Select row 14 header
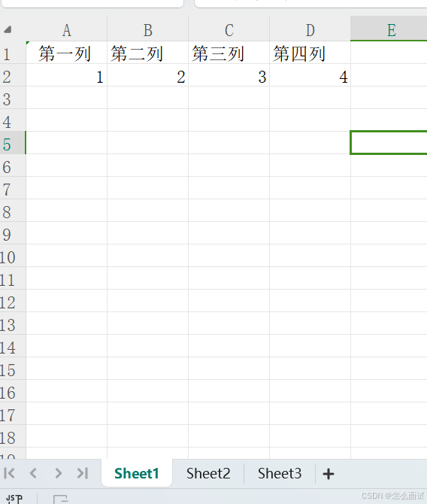 tap(13, 346)
